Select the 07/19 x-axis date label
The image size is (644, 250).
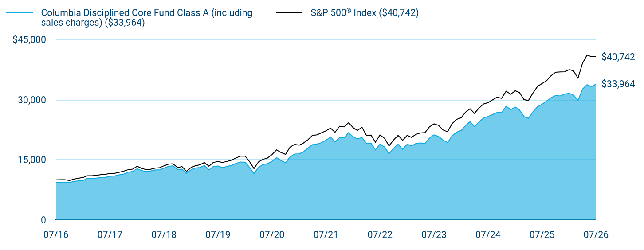tap(218, 235)
